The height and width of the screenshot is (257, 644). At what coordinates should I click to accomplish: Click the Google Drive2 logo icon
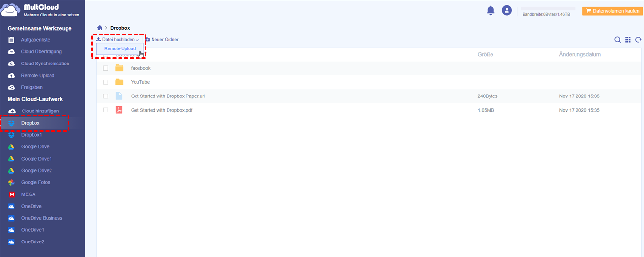pos(11,171)
